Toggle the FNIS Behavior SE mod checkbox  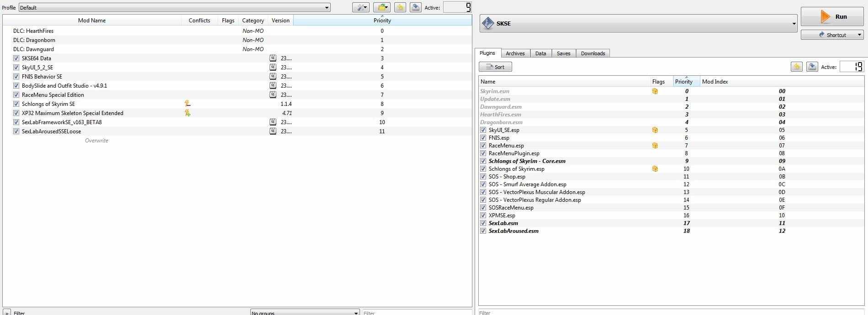tap(16, 76)
